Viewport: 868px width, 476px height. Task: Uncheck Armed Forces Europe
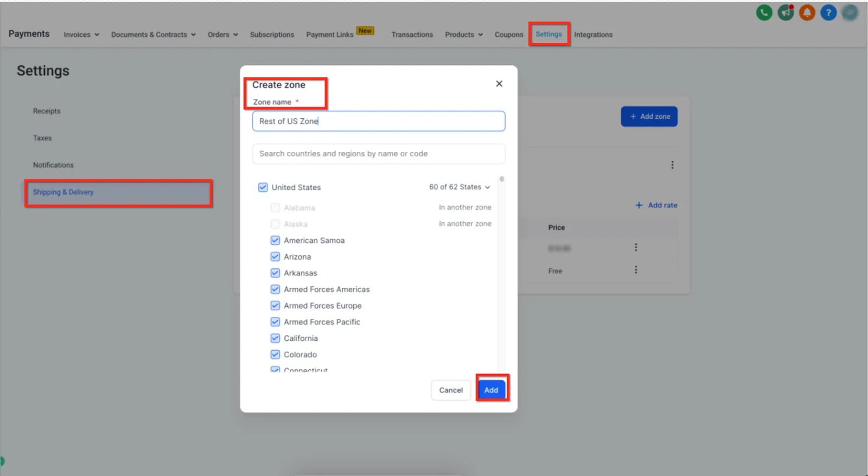pos(275,305)
